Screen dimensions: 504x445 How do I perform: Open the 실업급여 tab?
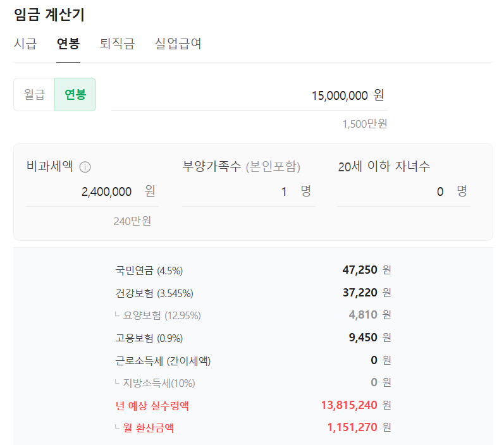point(178,44)
